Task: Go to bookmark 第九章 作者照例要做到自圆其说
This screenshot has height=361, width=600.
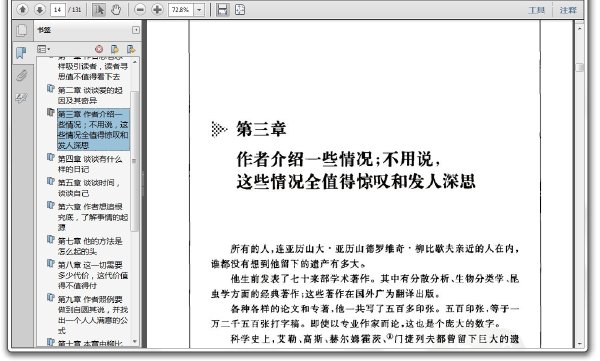Action: (93, 314)
